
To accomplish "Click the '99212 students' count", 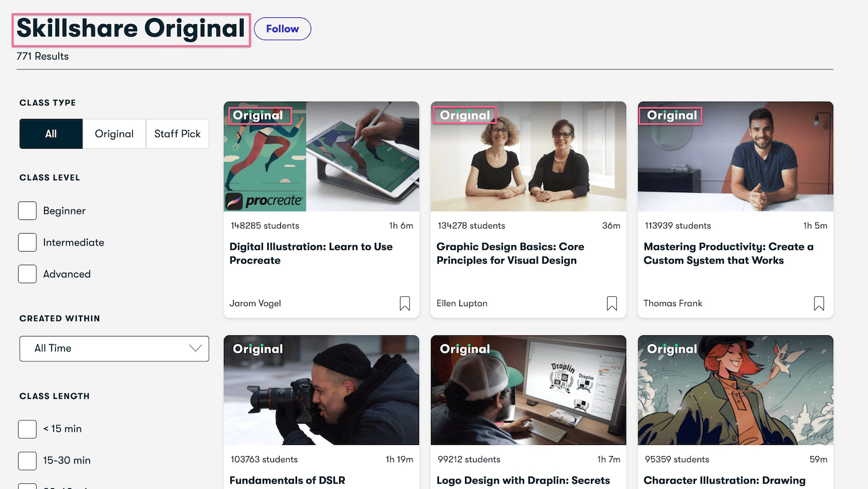I will click(x=469, y=459).
